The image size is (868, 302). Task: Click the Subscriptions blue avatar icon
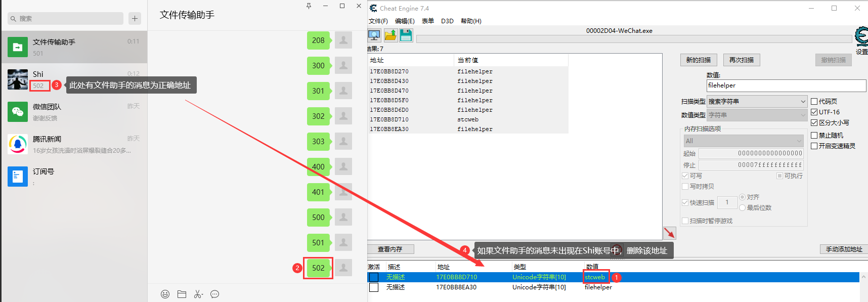18,177
